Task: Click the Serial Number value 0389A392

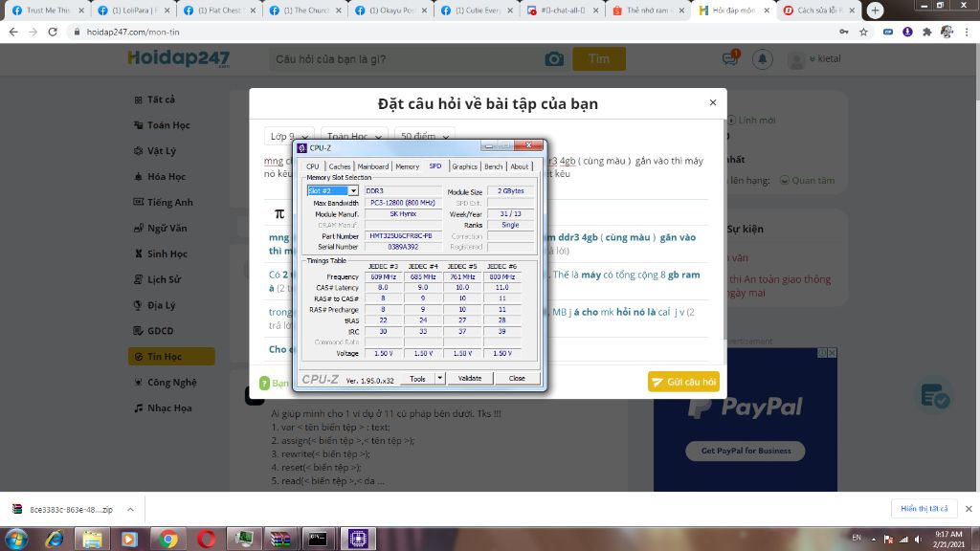Action: click(403, 247)
